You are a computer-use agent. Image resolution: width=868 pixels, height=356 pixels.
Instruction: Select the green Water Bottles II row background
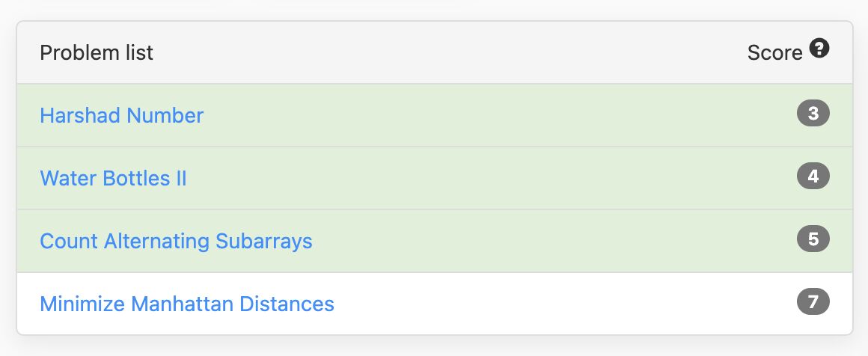435,178
